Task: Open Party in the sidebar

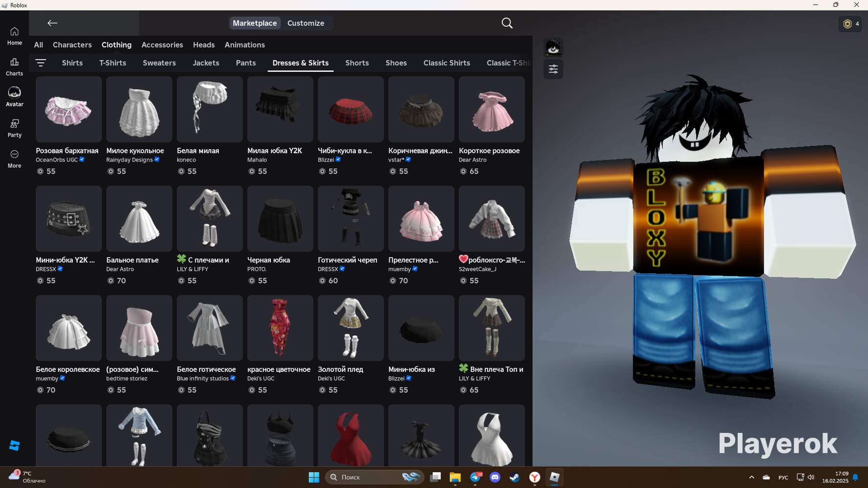Action: pyautogui.click(x=14, y=128)
